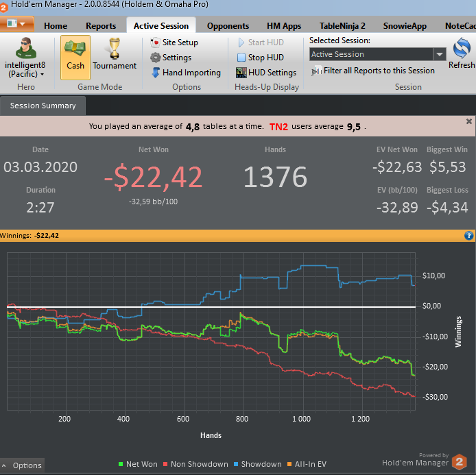Expand the graph Options panel
476x475 pixels.
pos(22,465)
